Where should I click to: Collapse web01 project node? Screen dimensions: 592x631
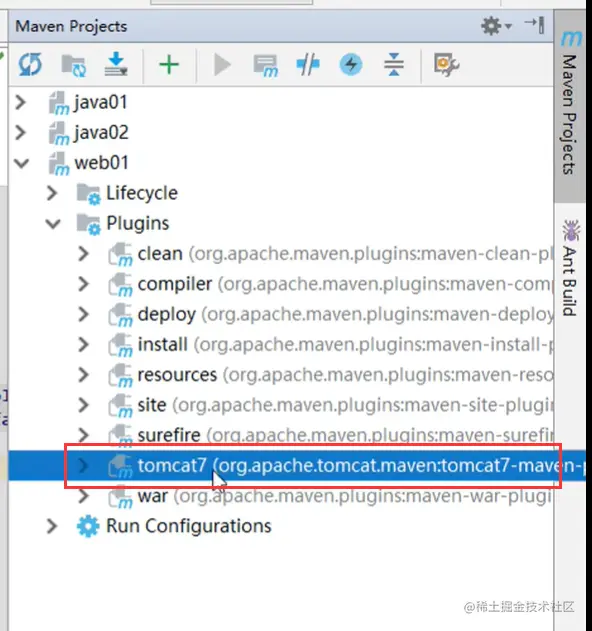21,163
